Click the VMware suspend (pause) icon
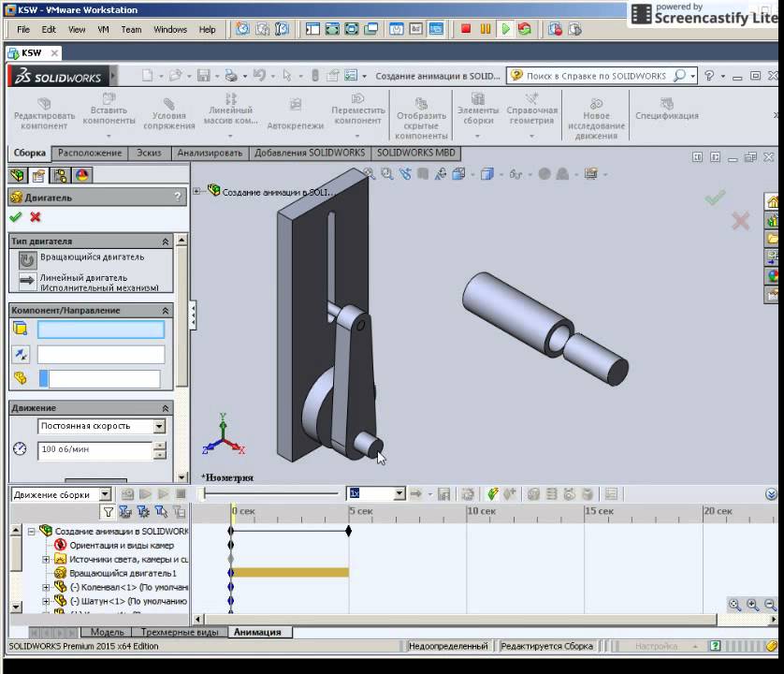 [x=485, y=29]
